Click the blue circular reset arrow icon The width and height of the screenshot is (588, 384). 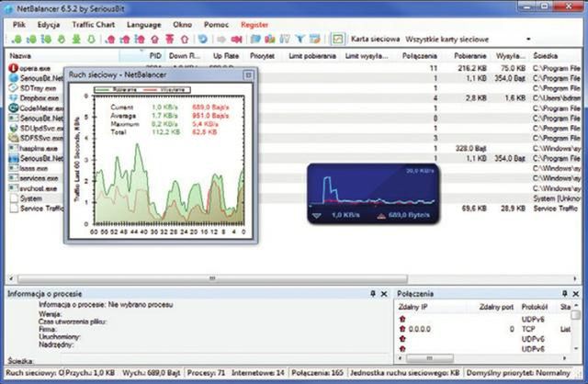click(x=203, y=39)
